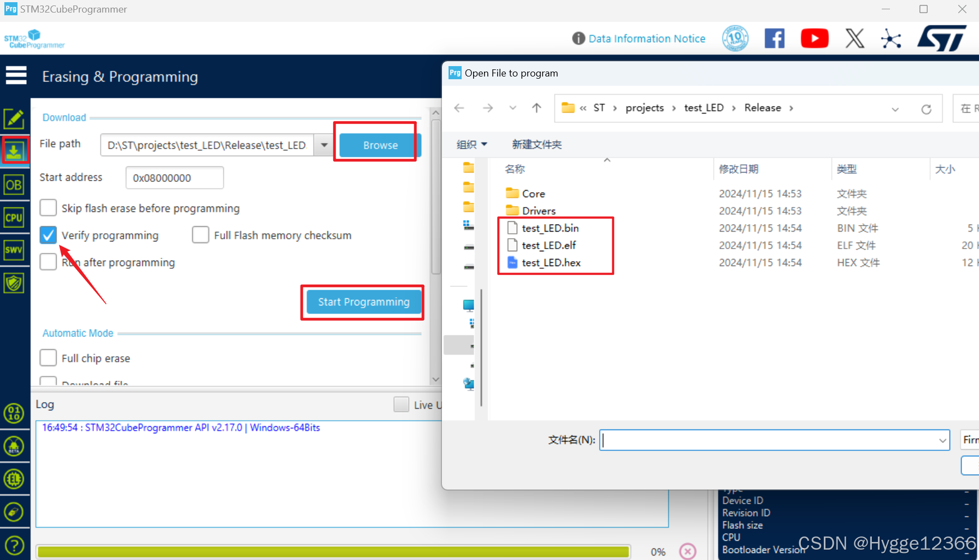Viewport: 979px width, 560px height.
Task: Click Start Programming button
Action: pyautogui.click(x=364, y=302)
